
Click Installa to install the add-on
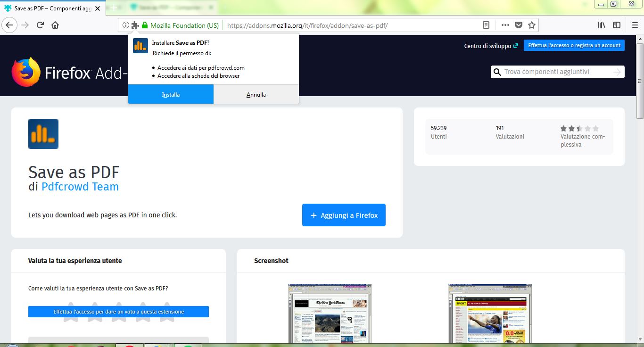171,94
